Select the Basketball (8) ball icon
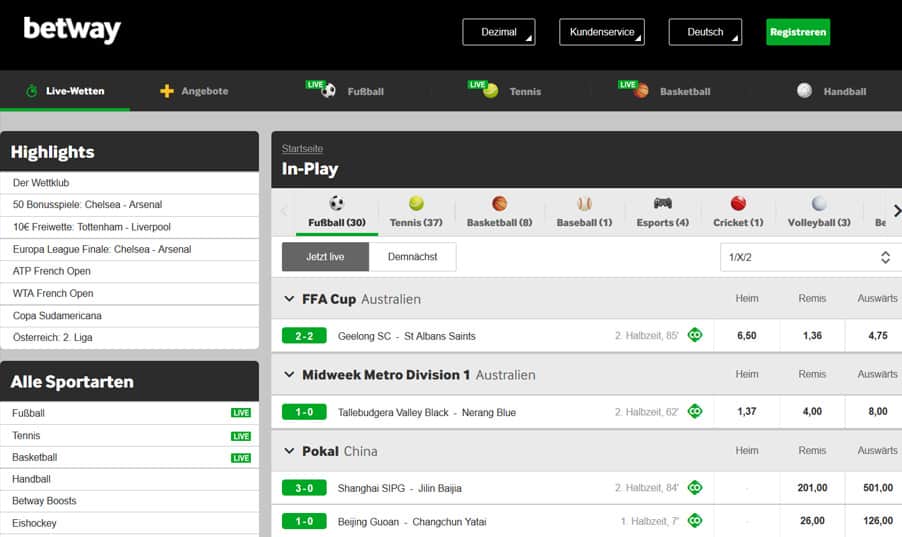The image size is (902, 537). click(x=499, y=203)
